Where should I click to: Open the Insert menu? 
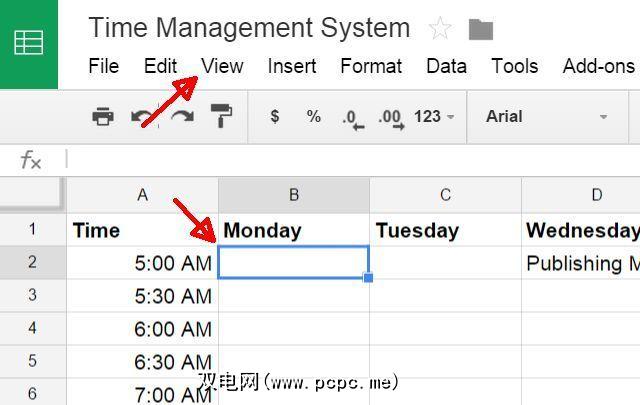(292, 67)
